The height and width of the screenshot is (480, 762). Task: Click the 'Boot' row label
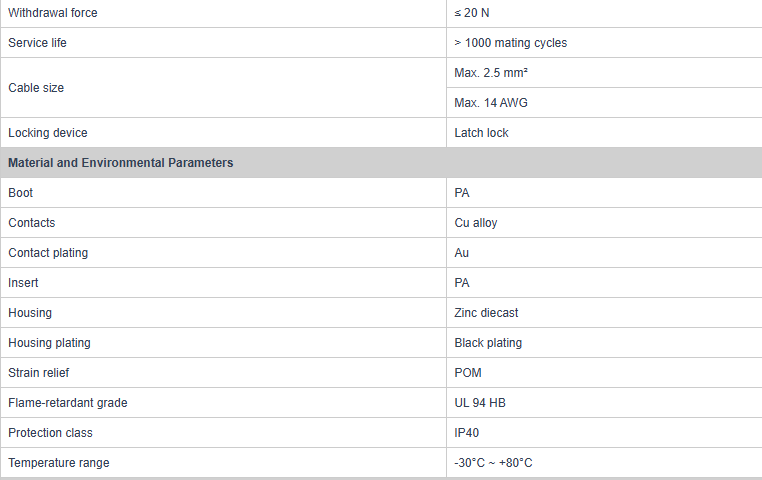21,193
